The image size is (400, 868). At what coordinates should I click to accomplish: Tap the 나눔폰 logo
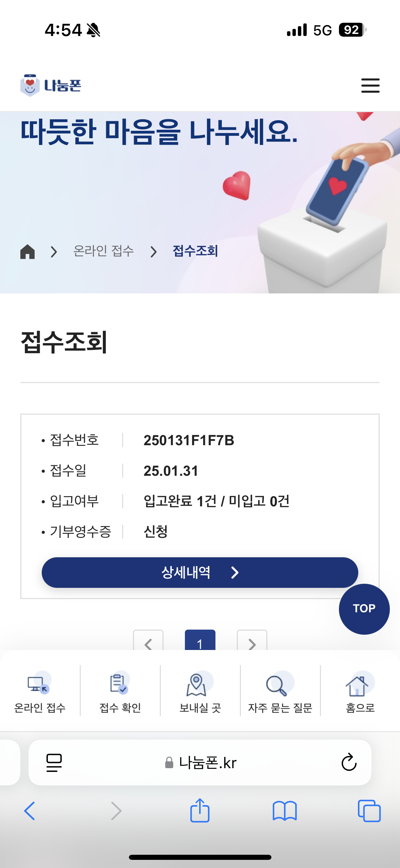(x=51, y=85)
